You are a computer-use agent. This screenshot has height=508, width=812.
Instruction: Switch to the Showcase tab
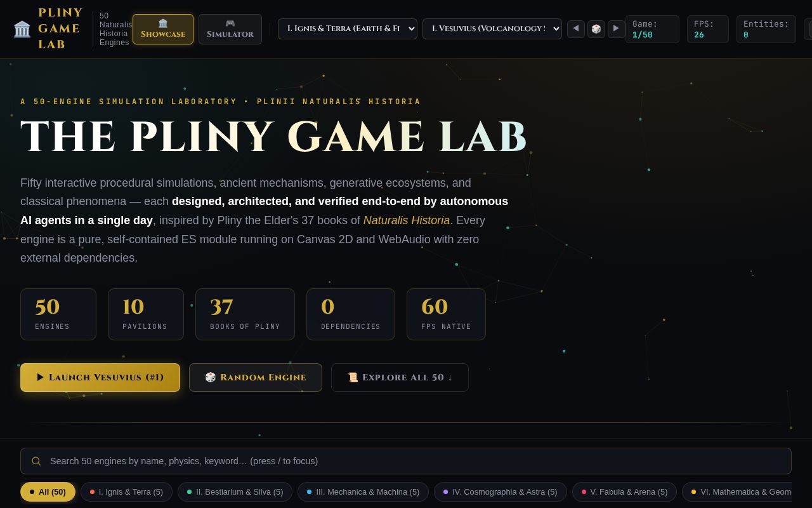(163, 29)
